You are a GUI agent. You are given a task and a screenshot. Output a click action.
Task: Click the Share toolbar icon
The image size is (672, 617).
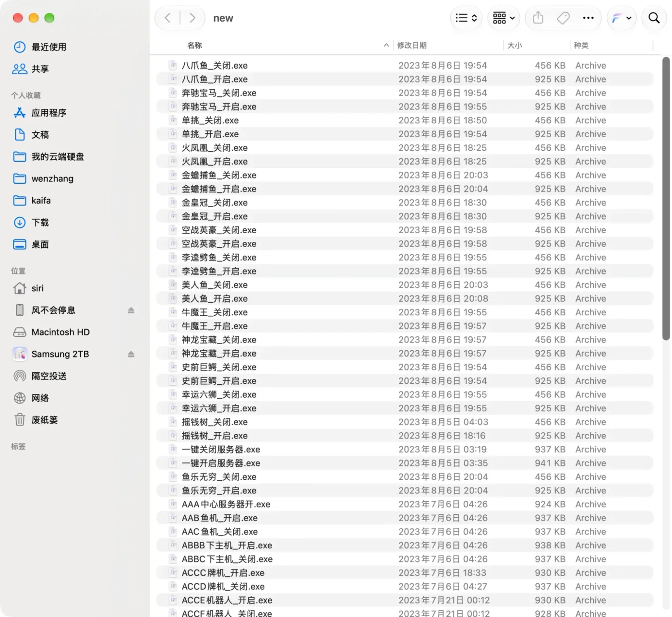[538, 18]
